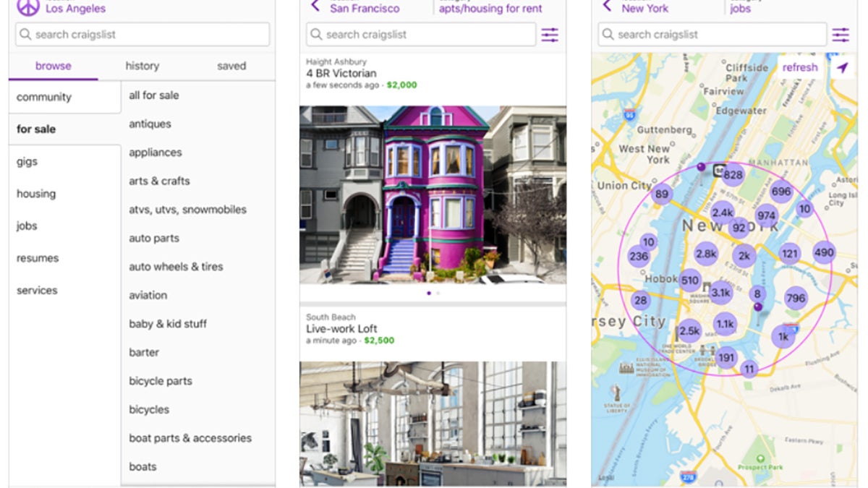The height and width of the screenshot is (488, 868).
Task: Open boat parts & accessories subcategory
Action: [x=198, y=438]
